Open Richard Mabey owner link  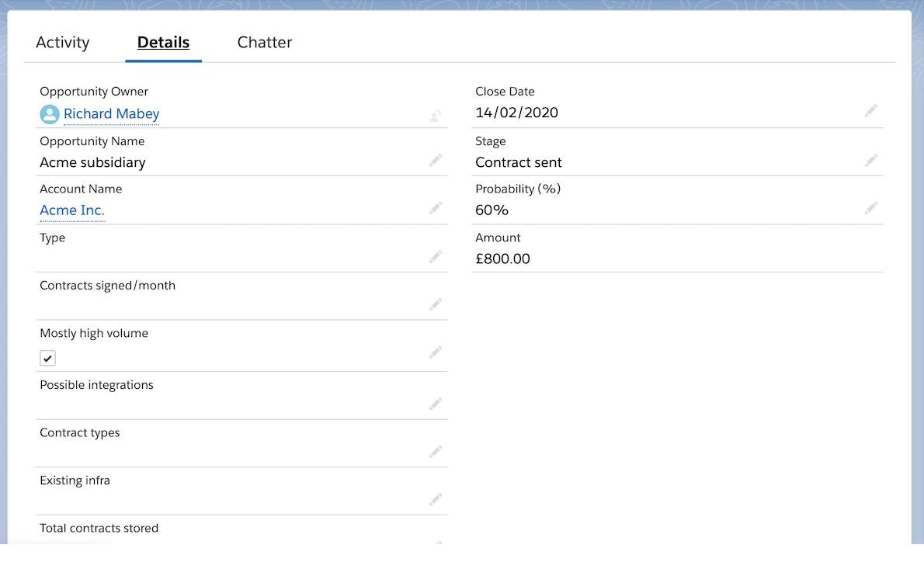pyautogui.click(x=112, y=114)
